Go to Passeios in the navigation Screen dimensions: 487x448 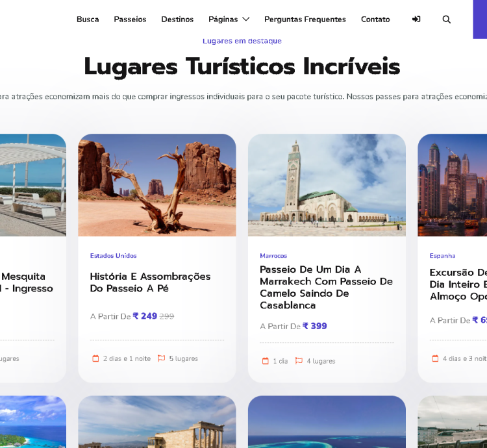(x=130, y=19)
